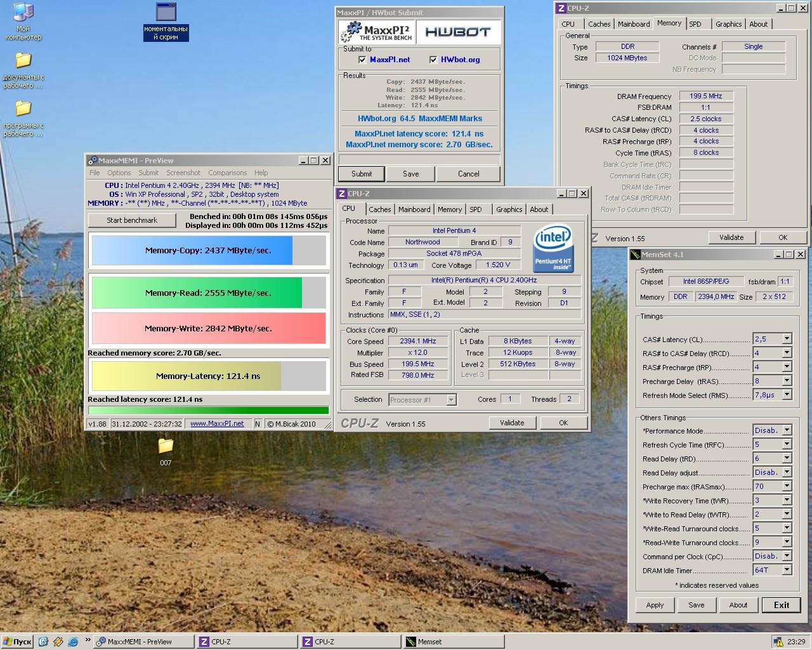Screen dimensions: 812x650
Task: Switch to About tab in CPU-Z CPU window
Action: 539,209
